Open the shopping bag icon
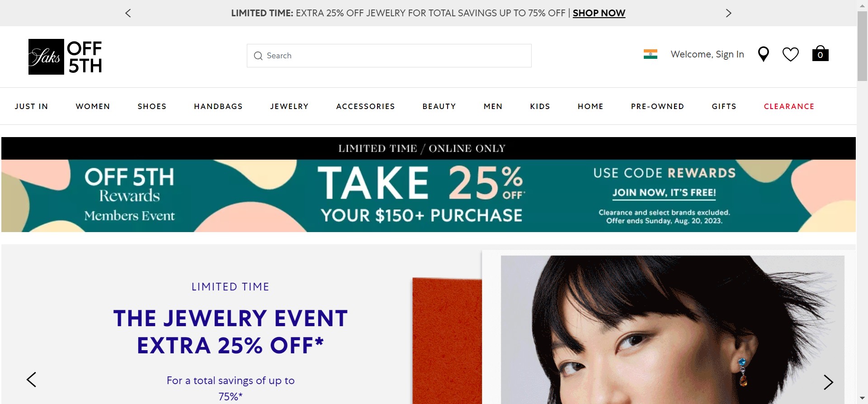 820,53
